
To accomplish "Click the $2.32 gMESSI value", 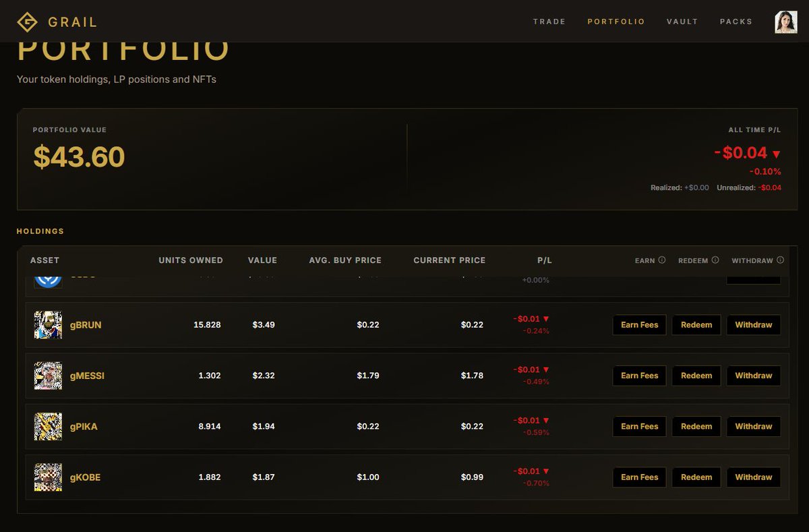I will (x=264, y=376).
